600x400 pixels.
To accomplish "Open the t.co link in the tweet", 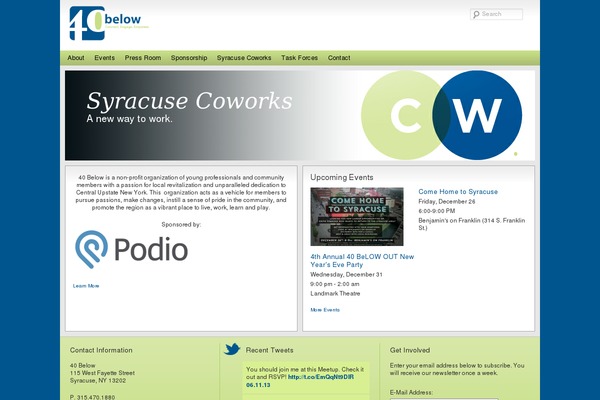I will (x=321, y=377).
